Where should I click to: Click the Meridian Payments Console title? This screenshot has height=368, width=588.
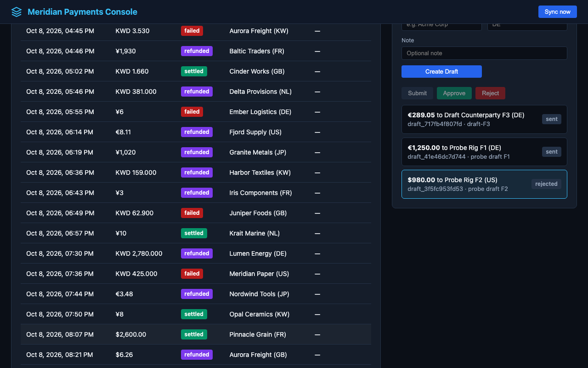pyautogui.click(x=82, y=12)
